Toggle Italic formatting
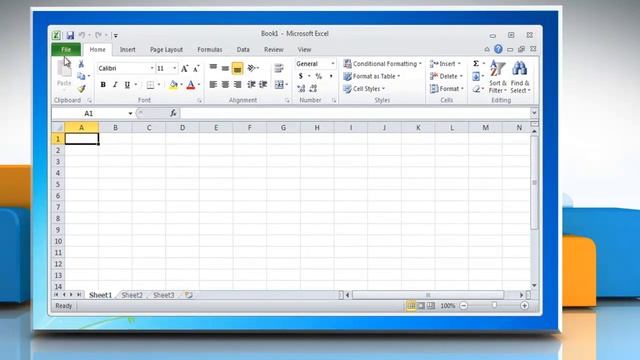Viewport: 640px width, 360px height. pos(115,84)
